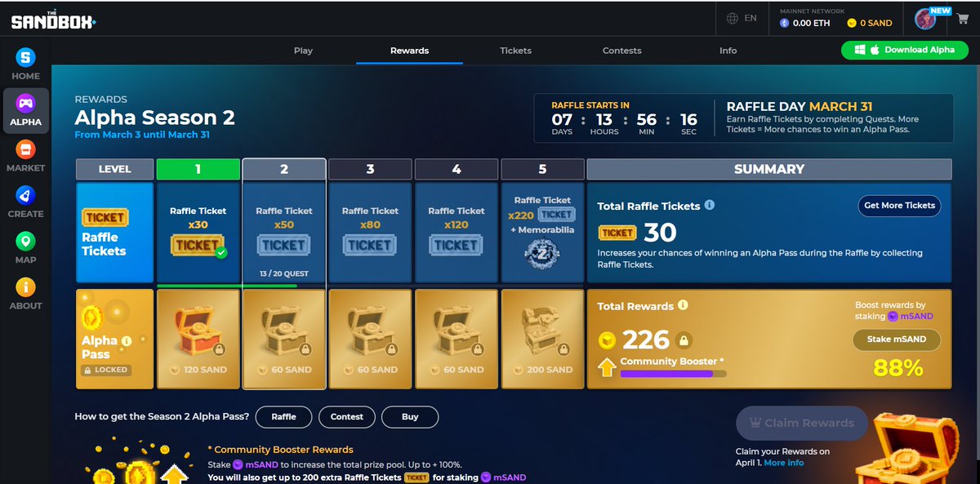The image size is (980, 484).
Task: Switch to the Tickets tab
Action: pyautogui.click(x=515, y=51)
